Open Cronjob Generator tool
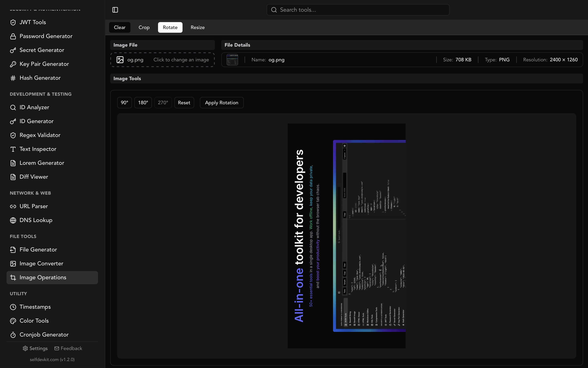 coord(52,335)
